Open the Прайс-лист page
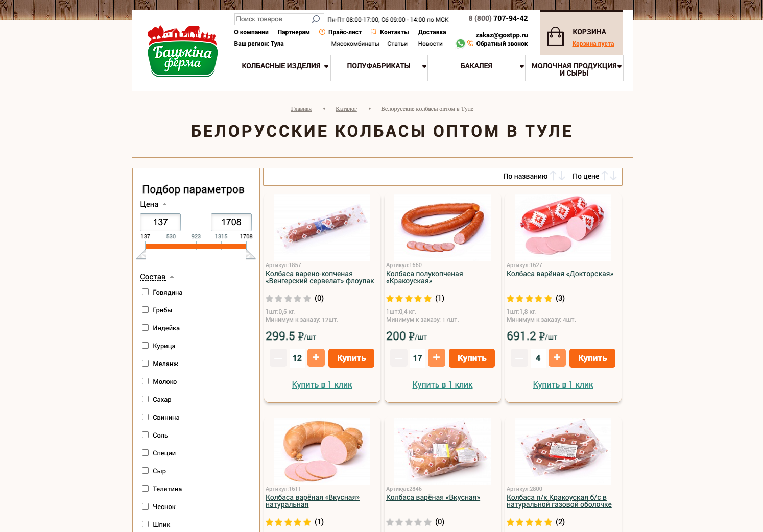The image size is (763, 532). 345,32
